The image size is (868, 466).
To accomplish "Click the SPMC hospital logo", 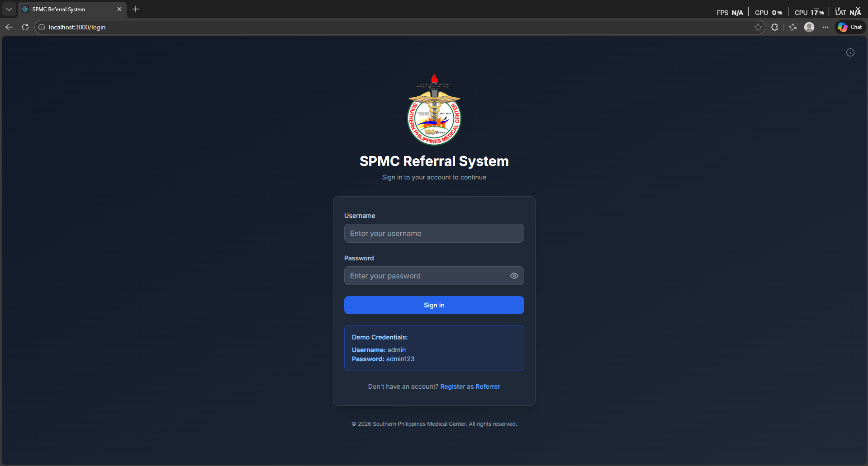I will tap(434, 109).
